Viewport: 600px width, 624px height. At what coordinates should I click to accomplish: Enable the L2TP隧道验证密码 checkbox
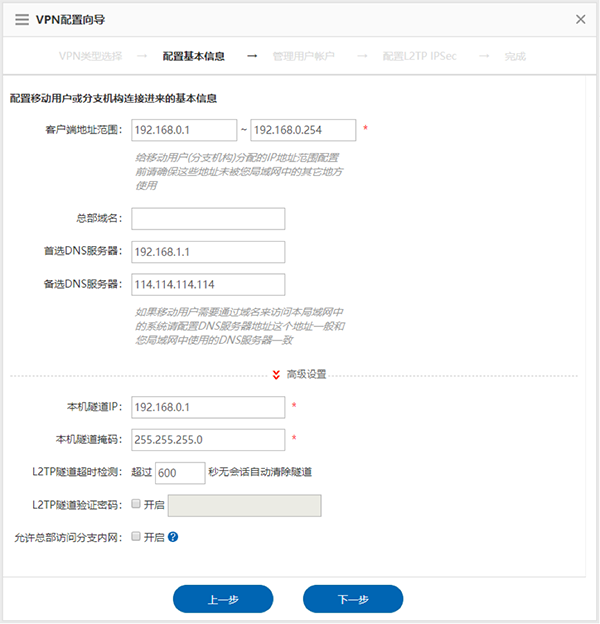pos(136,504)
